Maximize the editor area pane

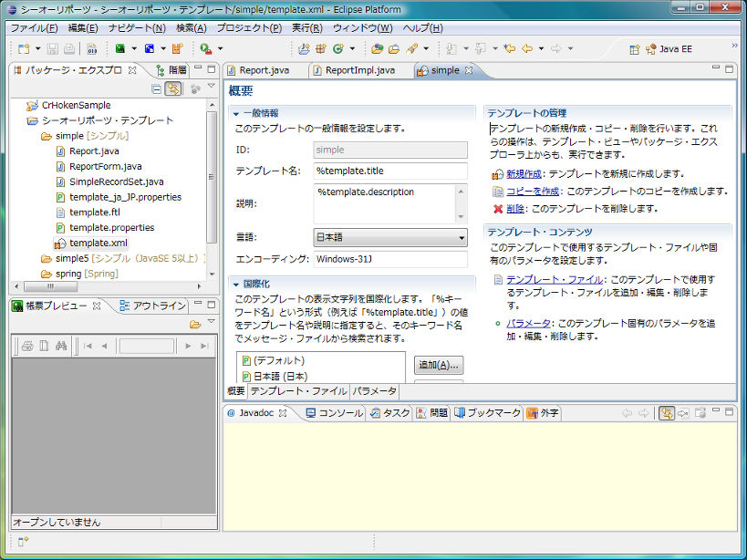pos(729,68)
